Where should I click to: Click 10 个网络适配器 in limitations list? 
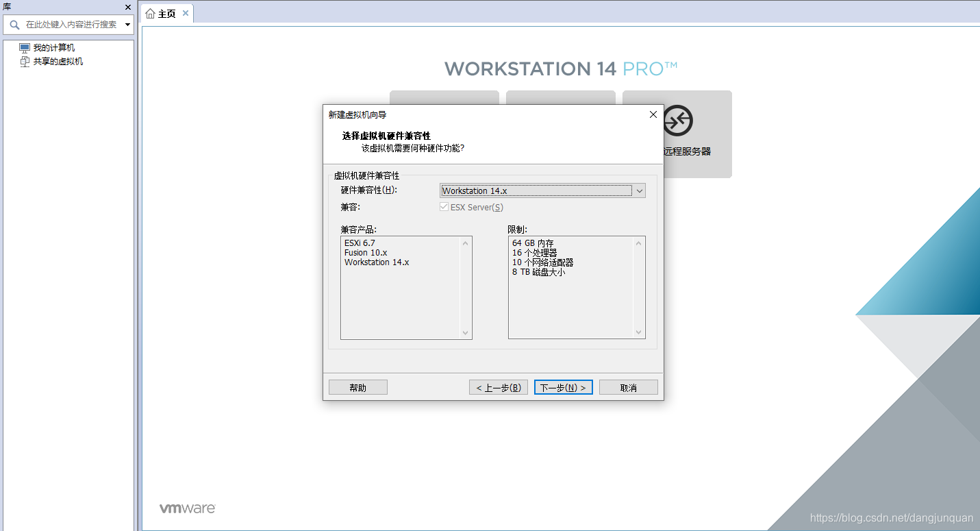pyautogui.click(x=543, y=262)
